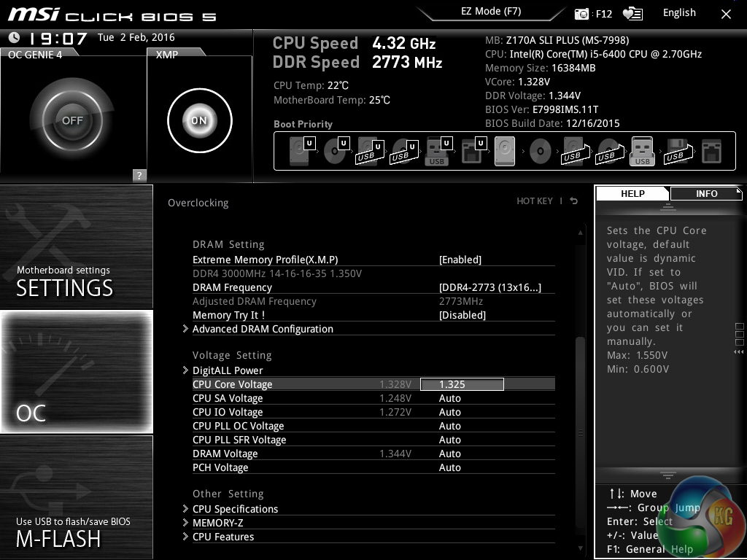Switch to EZ Mode (F7)
This screenshot has height=560, width=747.
[490, 12]
